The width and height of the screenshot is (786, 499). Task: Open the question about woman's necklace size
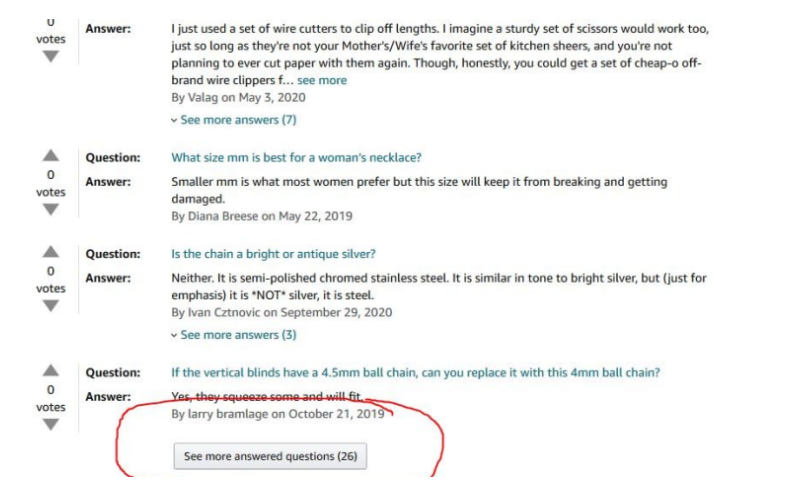pos(296,157)
